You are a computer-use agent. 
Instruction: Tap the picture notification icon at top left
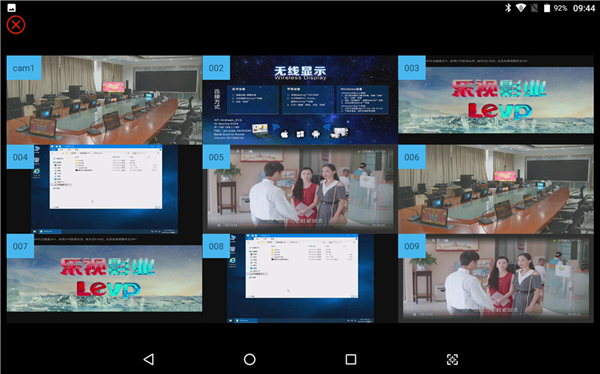(11, 8)
